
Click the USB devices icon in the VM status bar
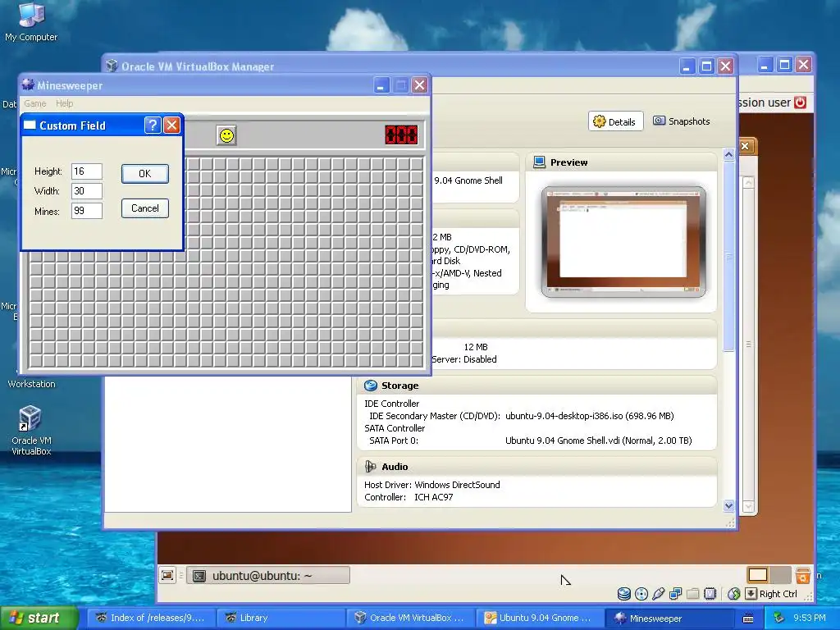click(659, 594)
